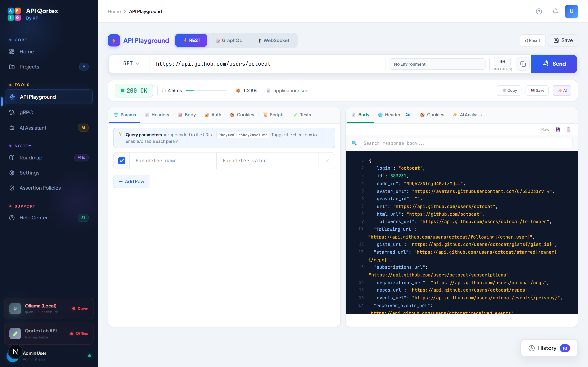The height and width of the screenshot is (367, 588).
Task: Open the No Environment selector
Action: pos(437,64)
